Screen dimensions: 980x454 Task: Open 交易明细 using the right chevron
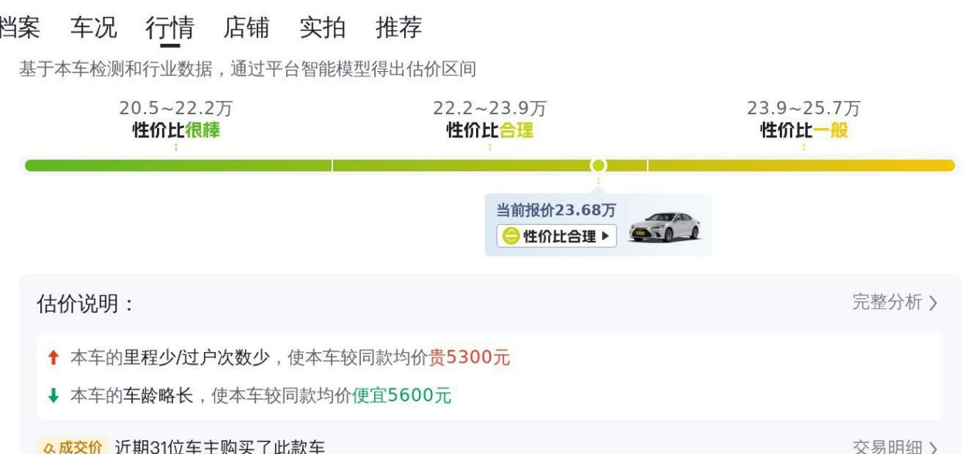(x=933, y=448)
